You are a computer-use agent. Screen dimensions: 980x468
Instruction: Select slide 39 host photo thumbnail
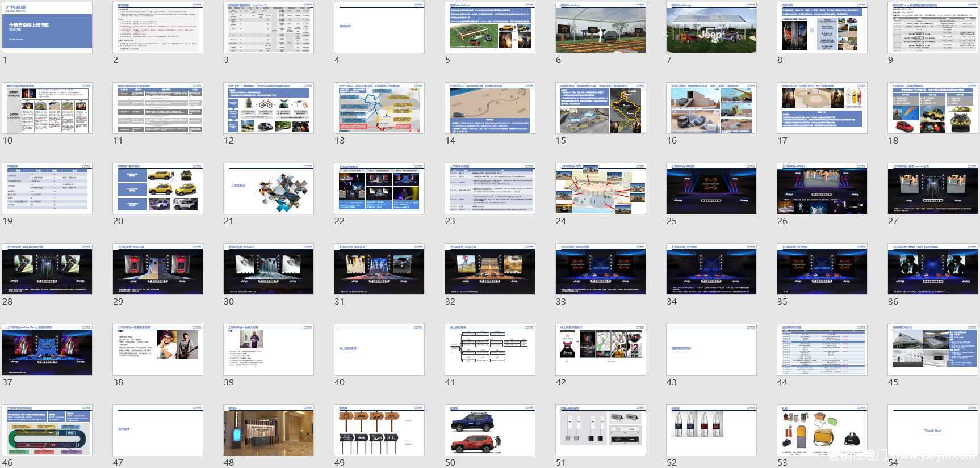pyautogui.click(x=269, y=349)
